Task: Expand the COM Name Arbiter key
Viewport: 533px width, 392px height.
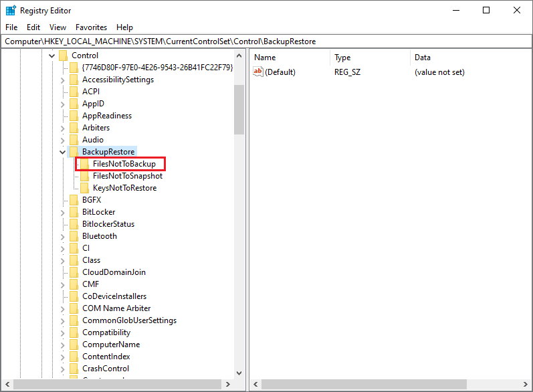Action: pos(63,309)
